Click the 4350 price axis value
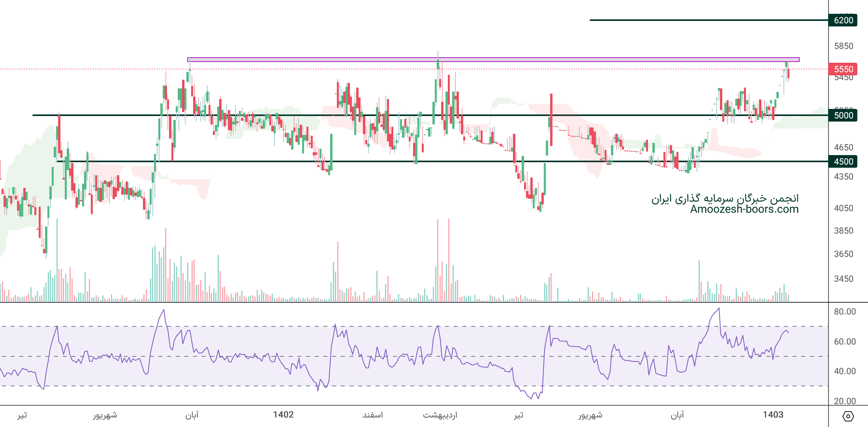Viewport: 868px width, 427px height. (x=844, y=176)
